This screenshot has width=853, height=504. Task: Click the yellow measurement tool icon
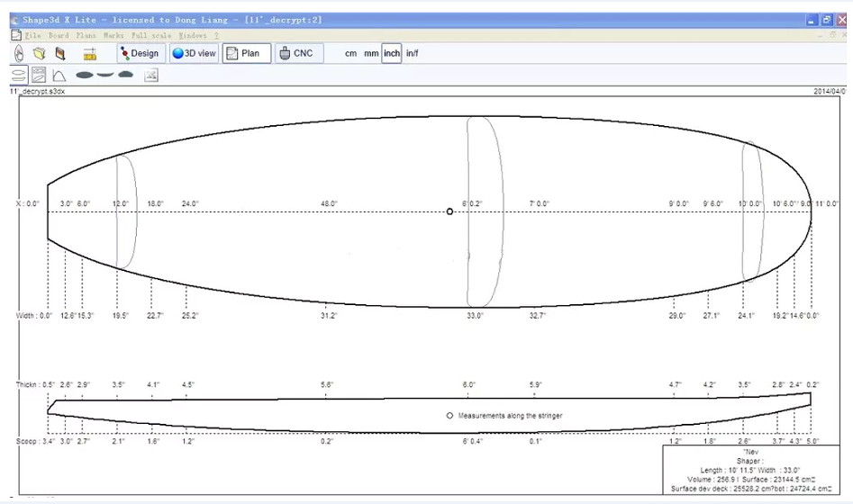[90, 54]
